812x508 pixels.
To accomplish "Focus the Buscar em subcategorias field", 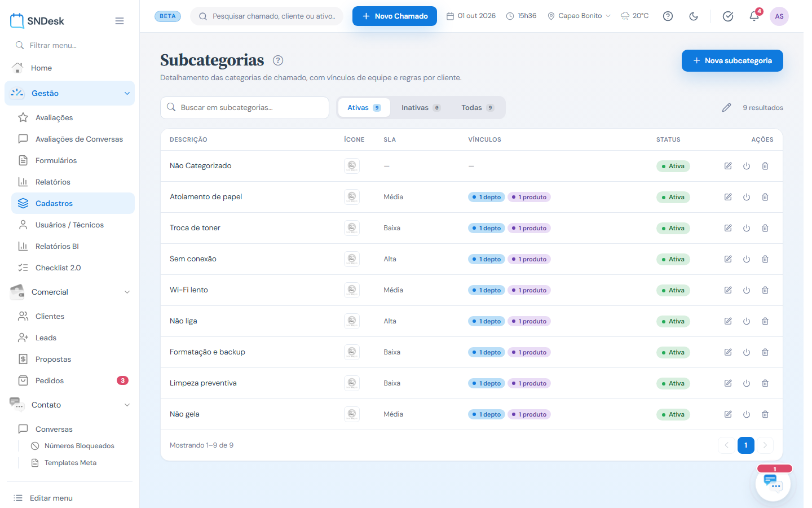I will pyautogui.click(x=245, y=108).
